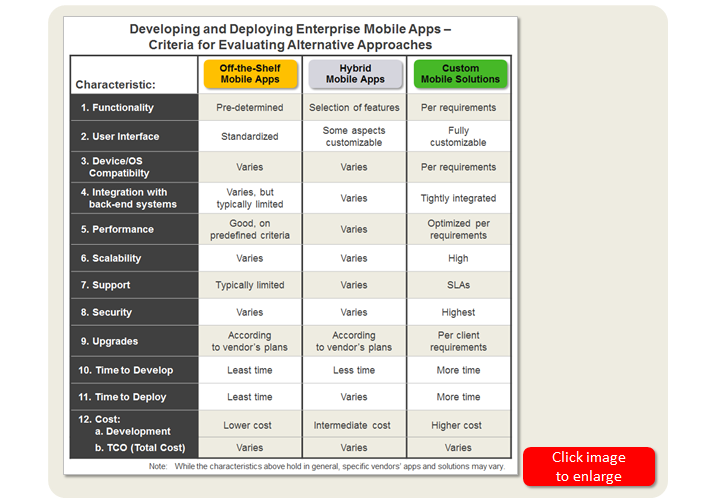Screen dimensions: 715x500
Task: Click the 'Fully customizable' user interface cell
Action: tap(459, 136)
